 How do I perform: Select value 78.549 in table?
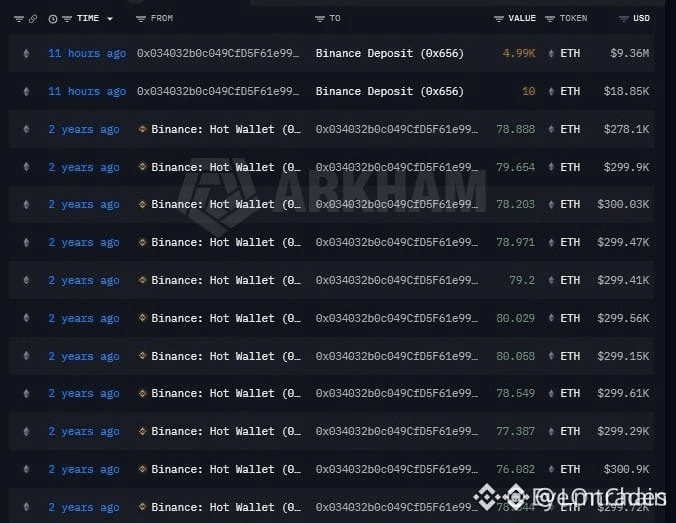(x=516, y=393)
